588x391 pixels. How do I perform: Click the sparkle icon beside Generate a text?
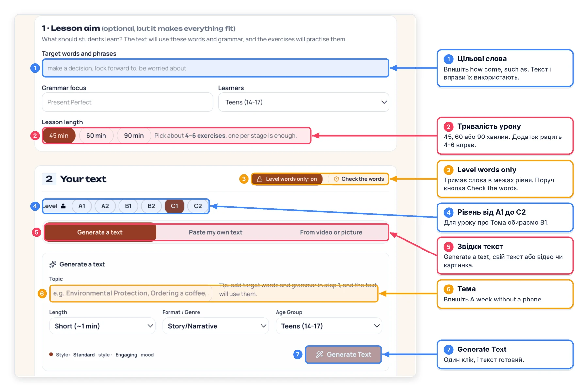click(x=53, y=264)
